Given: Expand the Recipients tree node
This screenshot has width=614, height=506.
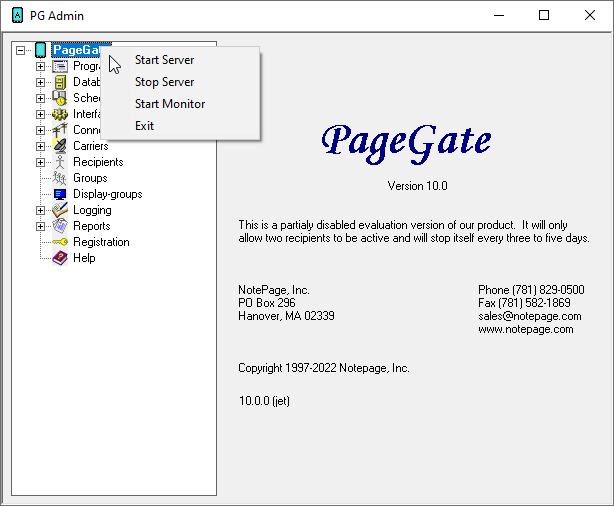Looking at the screenshot, I should pos(40,162).
